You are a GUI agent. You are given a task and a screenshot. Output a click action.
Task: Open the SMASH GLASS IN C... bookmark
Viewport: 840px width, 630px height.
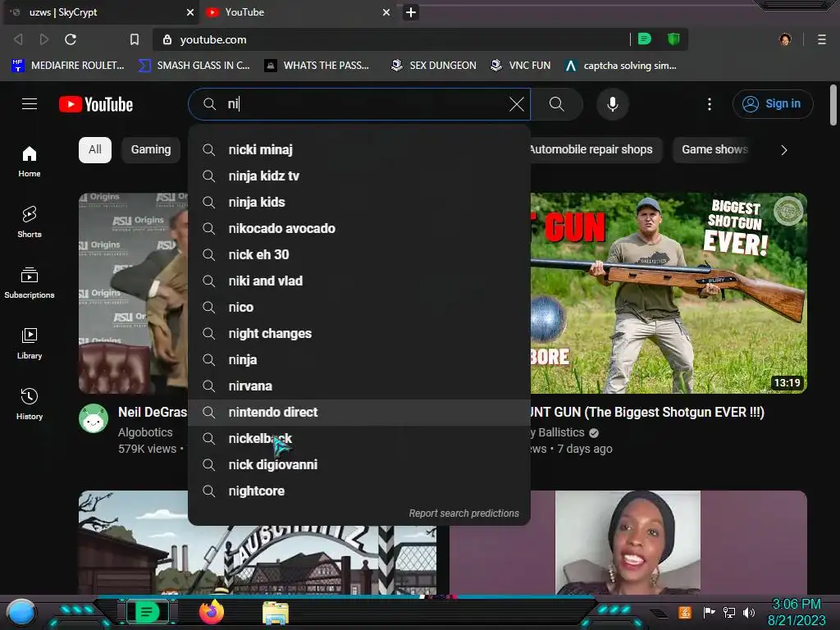[x=194, y=66]
